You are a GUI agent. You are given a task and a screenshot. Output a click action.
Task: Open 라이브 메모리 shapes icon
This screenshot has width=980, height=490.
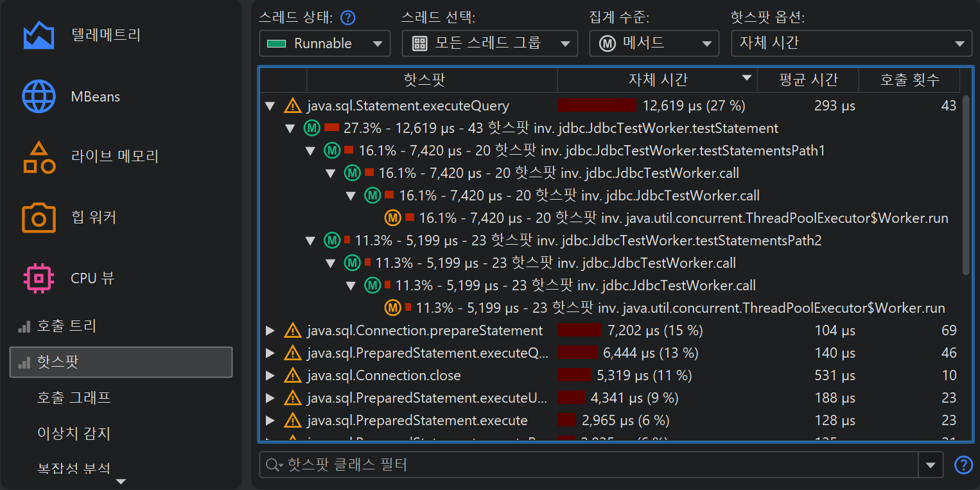tap(39, 157)
